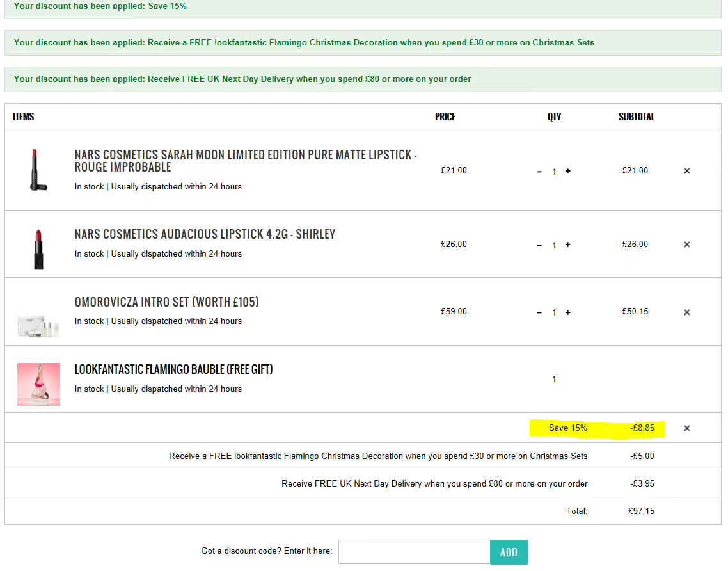Increase quantity of Omorovicza Intro Set
This screenshot has width=728, height=571.
click(567, 312)
